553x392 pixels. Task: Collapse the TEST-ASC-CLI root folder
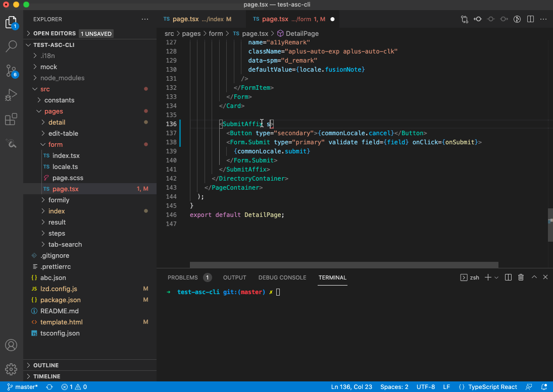click(x=54, y=45)
